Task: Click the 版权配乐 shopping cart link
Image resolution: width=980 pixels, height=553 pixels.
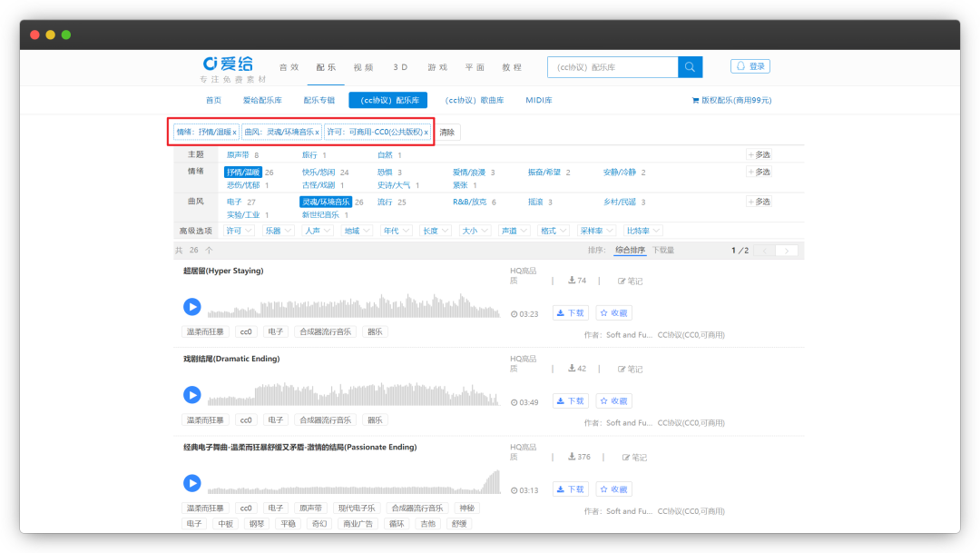Action: (731, 100)
